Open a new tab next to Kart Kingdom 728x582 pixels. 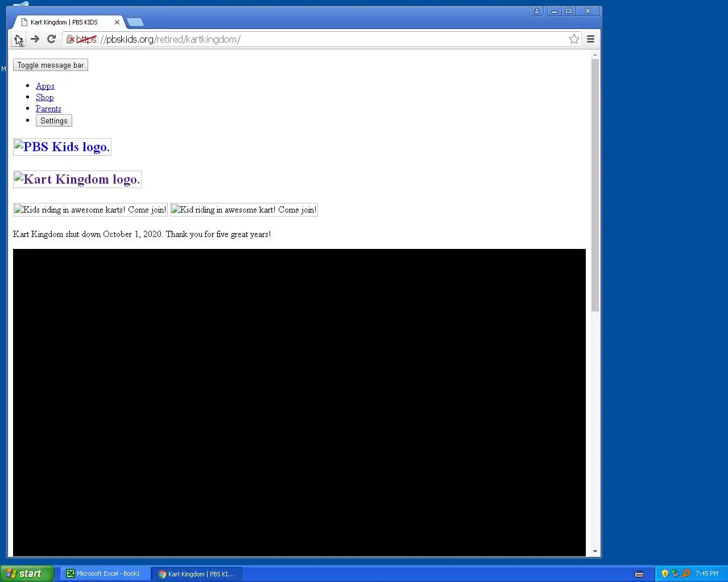(135, 23)
